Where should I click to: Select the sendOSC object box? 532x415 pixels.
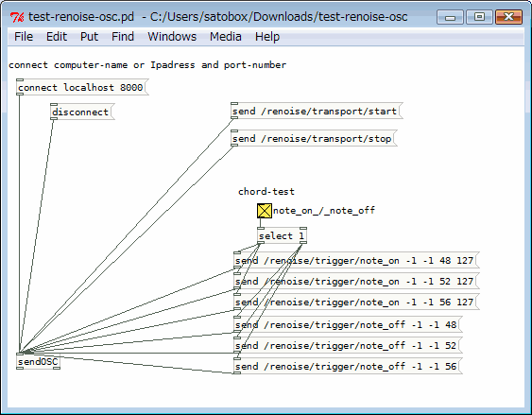click(x=39, y=362)
